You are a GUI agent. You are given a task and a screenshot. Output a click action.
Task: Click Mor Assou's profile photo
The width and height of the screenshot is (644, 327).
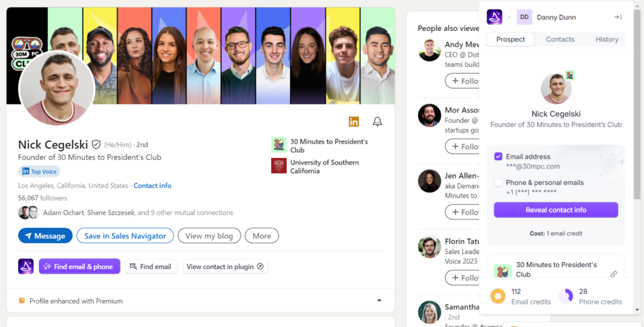430,116
